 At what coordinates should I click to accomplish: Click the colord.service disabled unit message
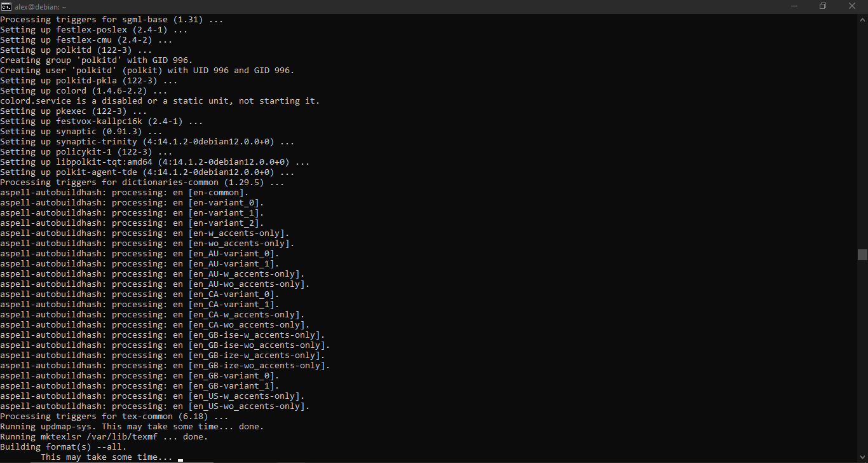coord(159,100)
